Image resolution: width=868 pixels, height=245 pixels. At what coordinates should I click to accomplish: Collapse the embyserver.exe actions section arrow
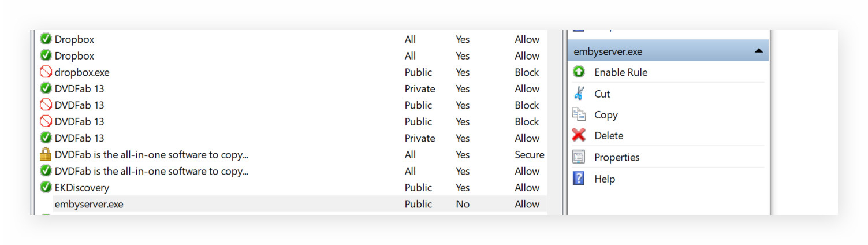click(x=758, y=51)
